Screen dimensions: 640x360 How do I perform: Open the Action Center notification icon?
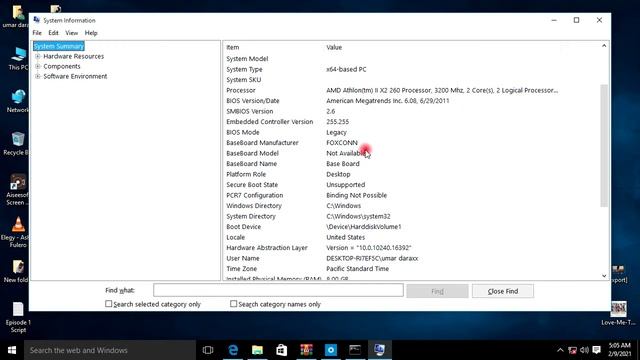click(597, 350)
